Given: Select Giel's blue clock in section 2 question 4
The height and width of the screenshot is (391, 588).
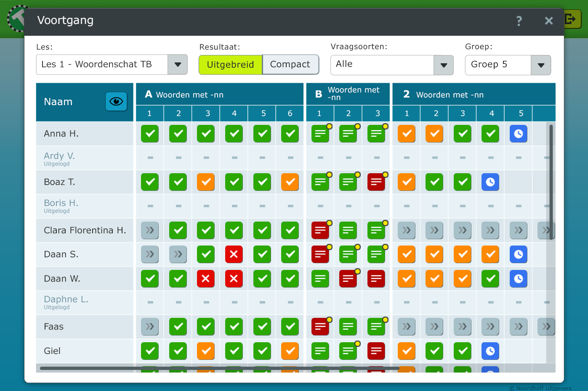Looking at the screenshot, I should click(490, 351).
